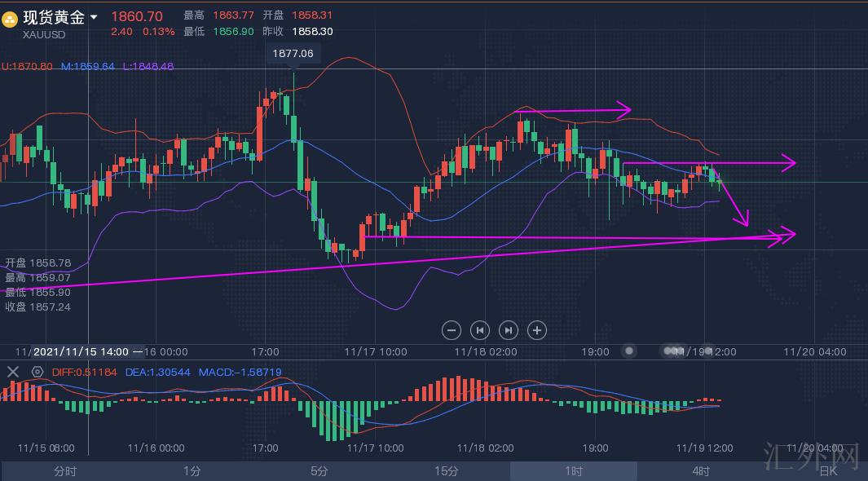Zoom out the chart with minus button
Viewport: 868px width, 481px height.
pos(452,329)
